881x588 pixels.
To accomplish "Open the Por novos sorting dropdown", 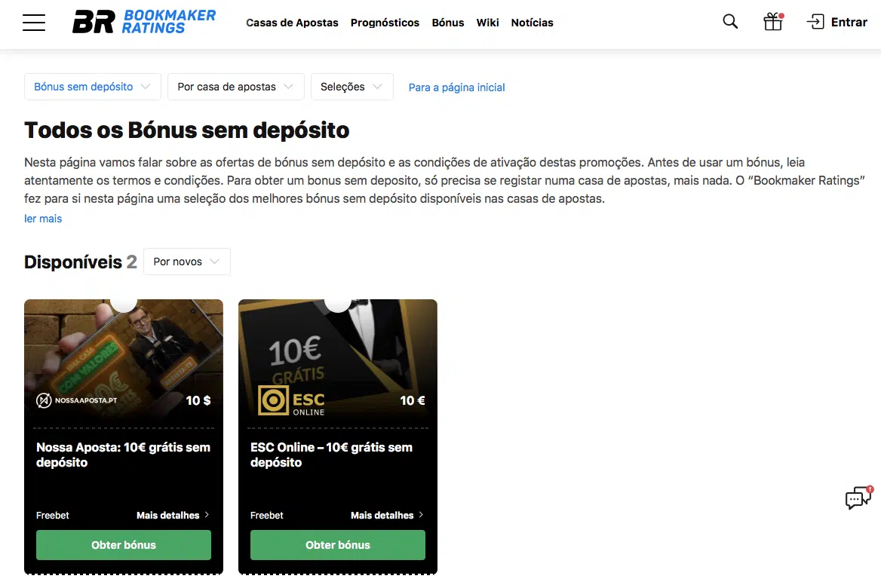I will click(186, 262).
